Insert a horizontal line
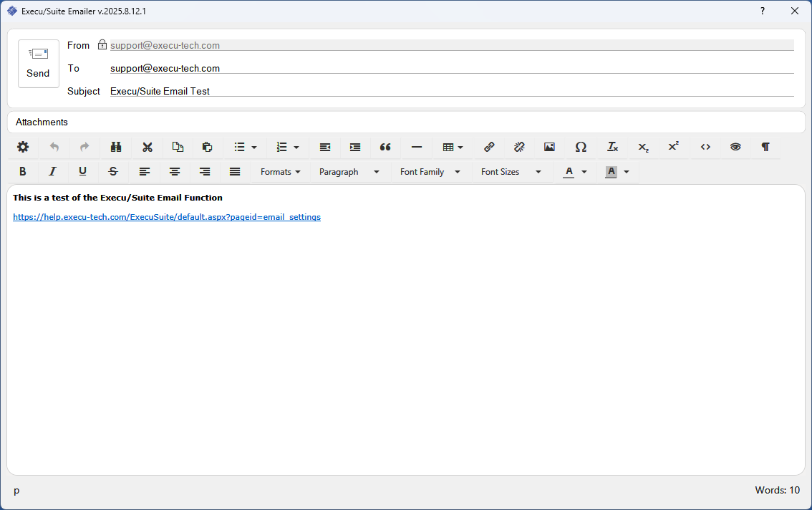 point(416,147)
